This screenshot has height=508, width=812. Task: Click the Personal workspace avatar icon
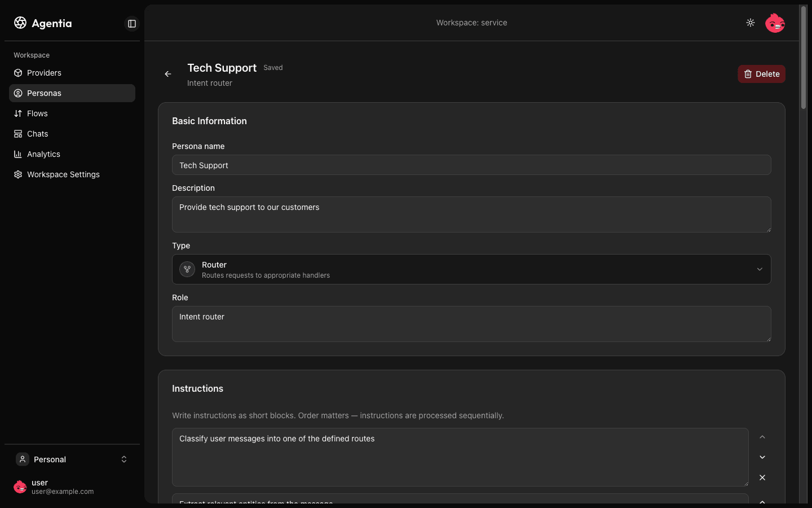23,459
